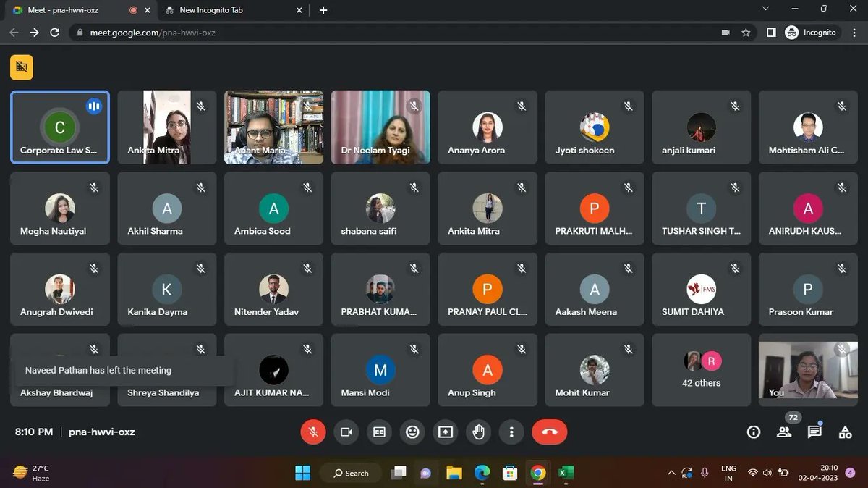Viewport: 868px width, 488px height.
Task: Open a new browser tab
Action: click(x=323, y=10)
